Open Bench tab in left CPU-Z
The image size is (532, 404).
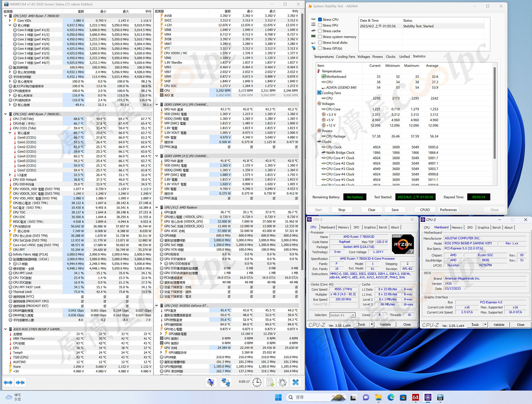click(x=383, y=227)
